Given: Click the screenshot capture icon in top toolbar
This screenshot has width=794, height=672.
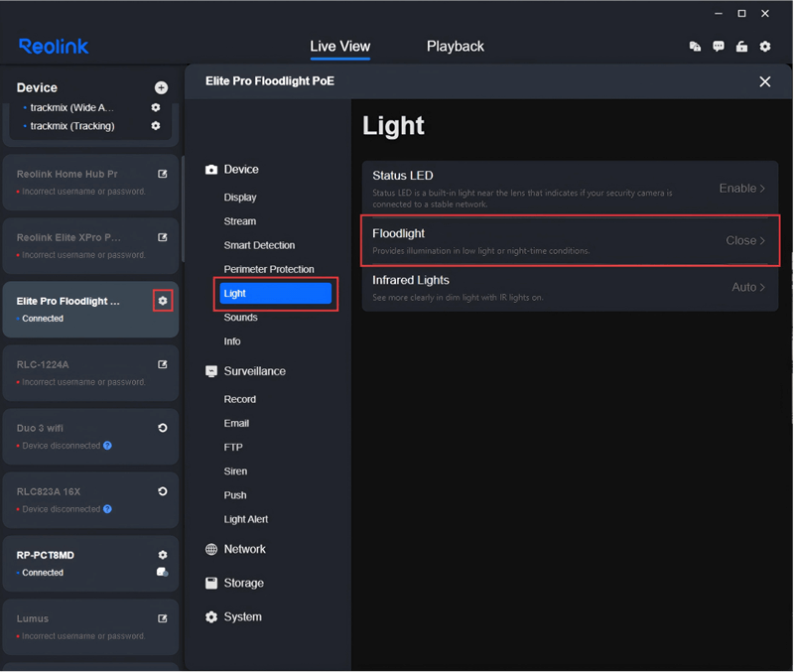Looking at the screenshot, I should coord(695,47).
